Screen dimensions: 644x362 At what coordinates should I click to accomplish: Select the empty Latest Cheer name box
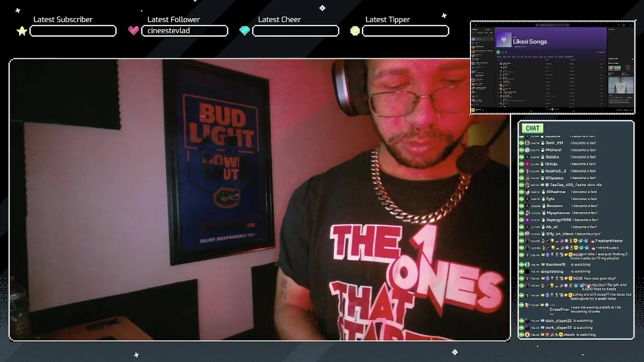click(295, 31)
